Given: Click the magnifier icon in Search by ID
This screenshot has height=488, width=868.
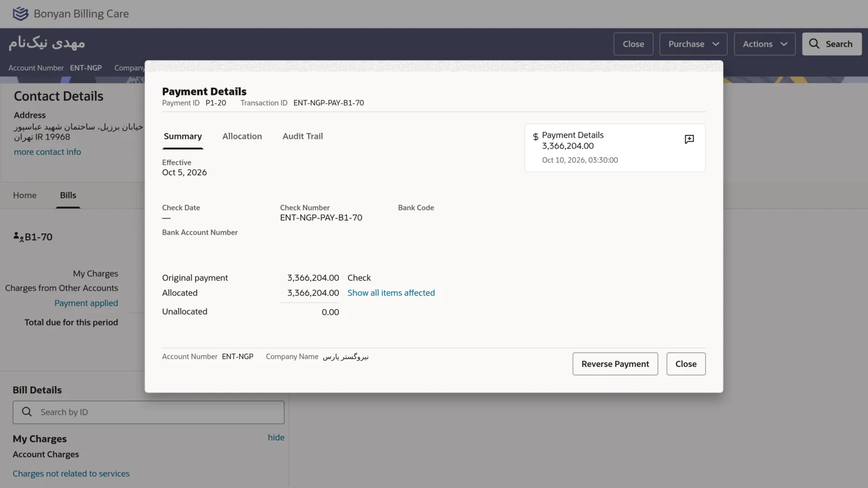Looking at the screenshot, I should click(27, 412).
